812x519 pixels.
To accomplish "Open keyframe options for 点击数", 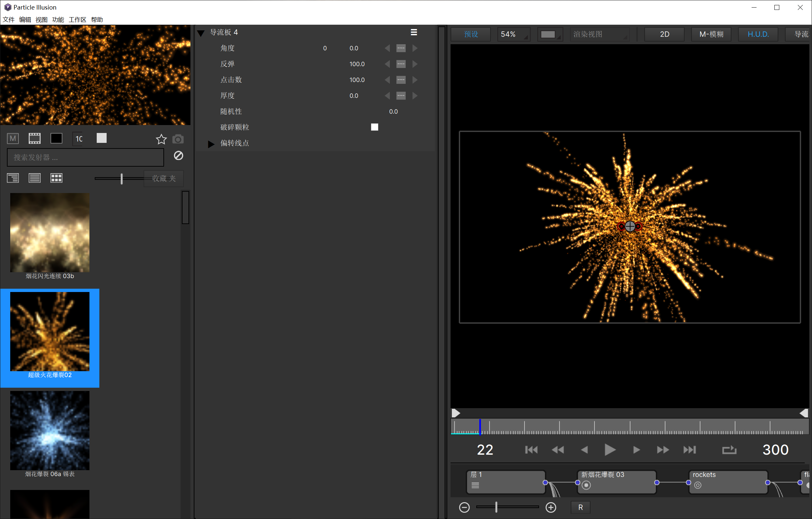I will point(401,80).
